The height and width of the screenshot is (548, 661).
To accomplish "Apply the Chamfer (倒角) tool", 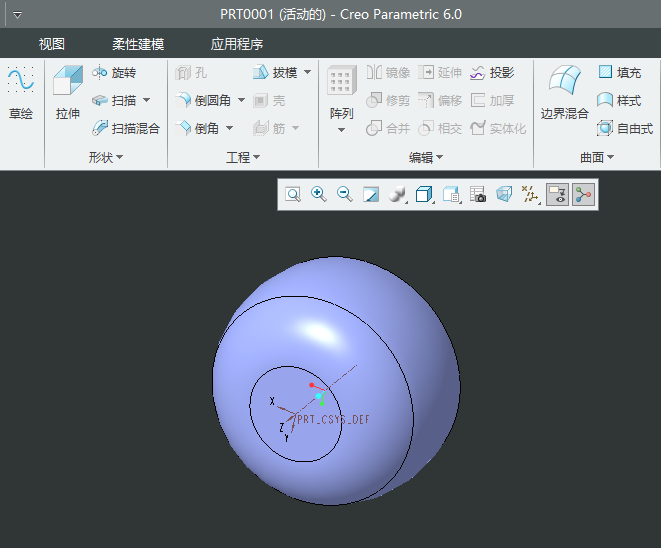I will [x=197, y=128].
